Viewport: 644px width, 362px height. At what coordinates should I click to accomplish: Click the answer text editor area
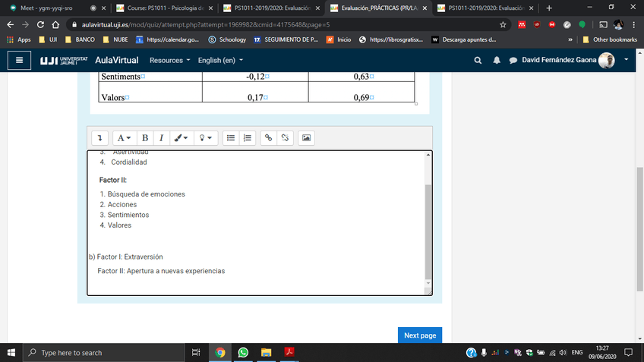[256, 223]
